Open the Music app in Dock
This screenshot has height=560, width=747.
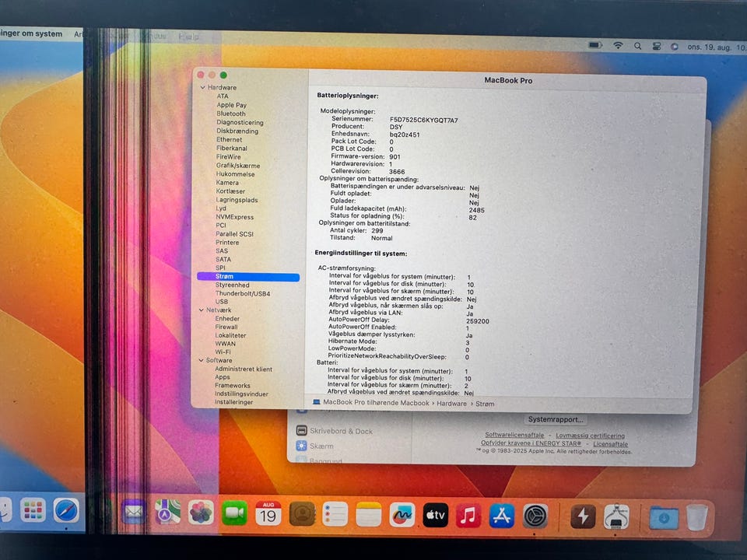(x=468, y=515)
